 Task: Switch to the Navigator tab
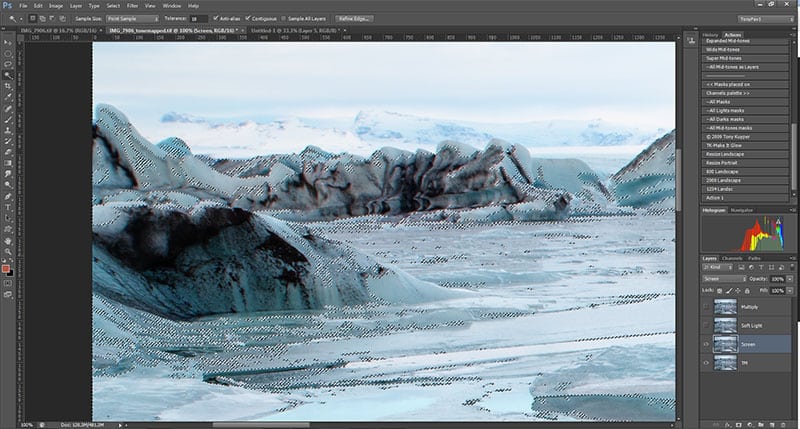(x=742, y=210)
